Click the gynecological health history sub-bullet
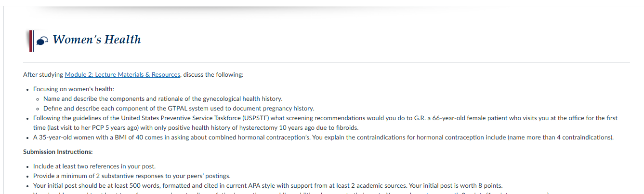Image resolution: width=644 pixels, height=194 pixels. (x=163, y=98)
